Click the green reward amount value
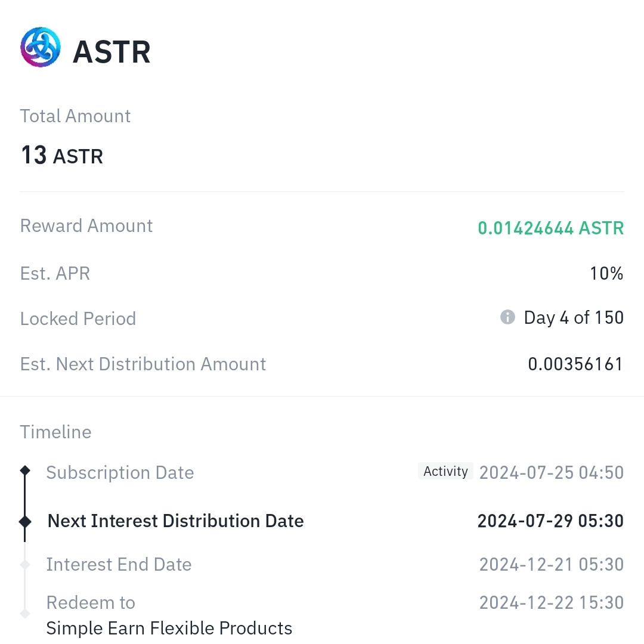This screenshot has height=644, width=644. (x=550, y=228)
